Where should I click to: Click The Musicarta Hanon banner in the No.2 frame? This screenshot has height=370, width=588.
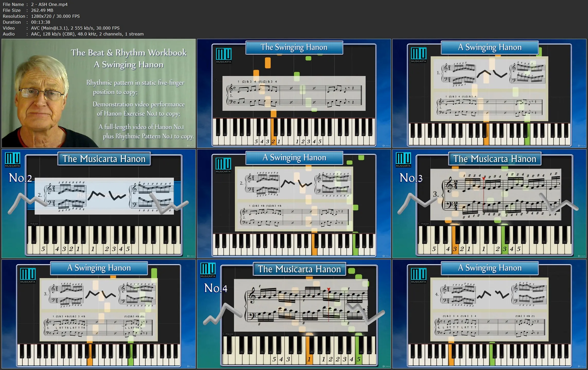(104, 159)
